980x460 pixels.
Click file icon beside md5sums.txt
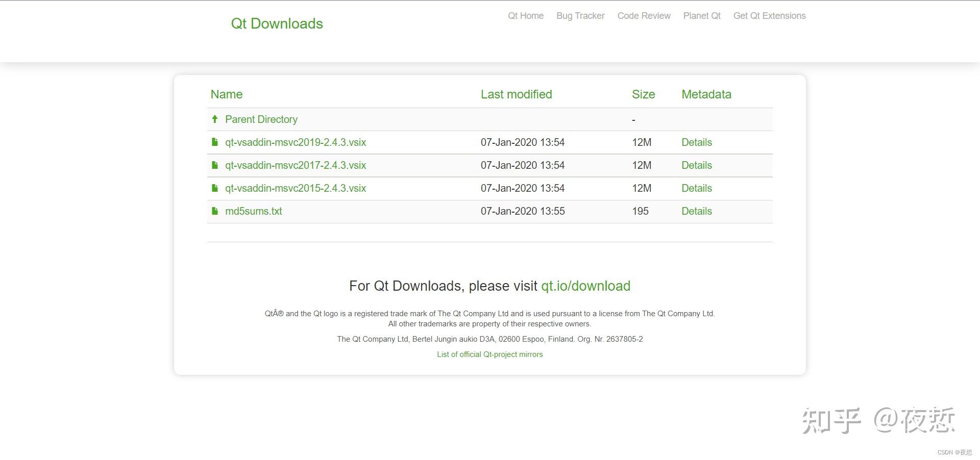215,211
